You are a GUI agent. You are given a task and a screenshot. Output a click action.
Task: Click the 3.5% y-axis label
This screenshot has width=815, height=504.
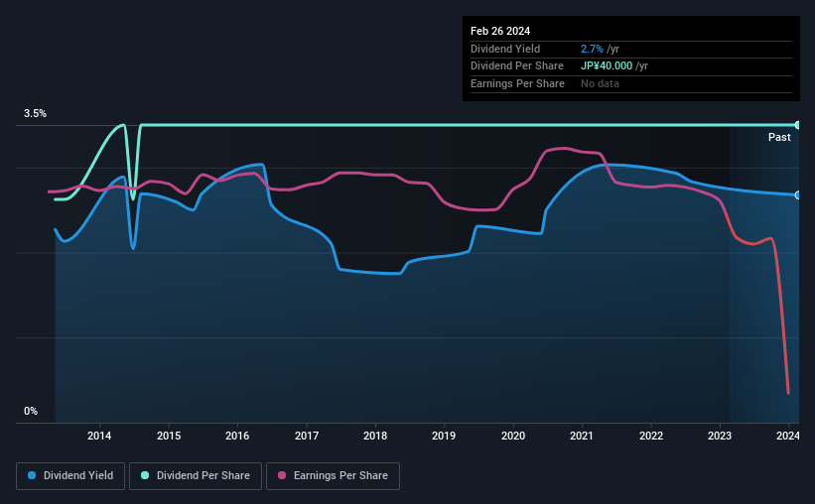click(x=35, y=113)
